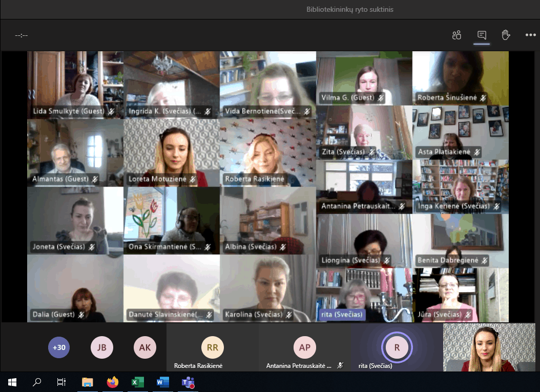Screen dimensions: 540x392
Task: Click the Antanina Petrauskaitė AP avatar tile
Action: [x=304, y=347]
